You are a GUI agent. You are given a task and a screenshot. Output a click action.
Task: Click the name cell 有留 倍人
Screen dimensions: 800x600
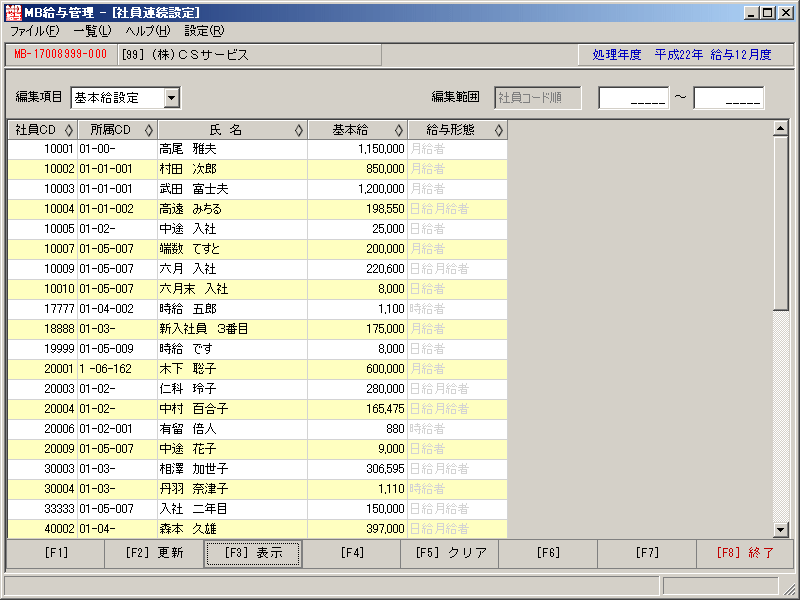(x=233, y=429)
